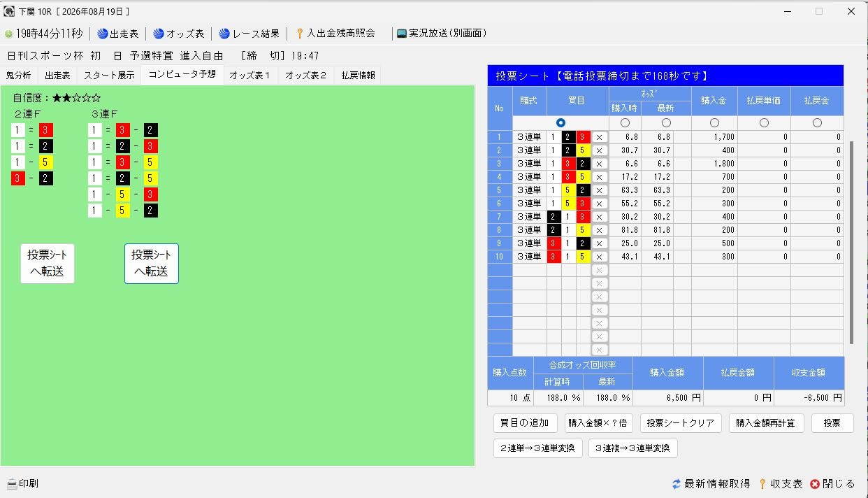Switch to the 出走表 tab
The height and width of the screenshot is (498, 868).
[57, 76]
